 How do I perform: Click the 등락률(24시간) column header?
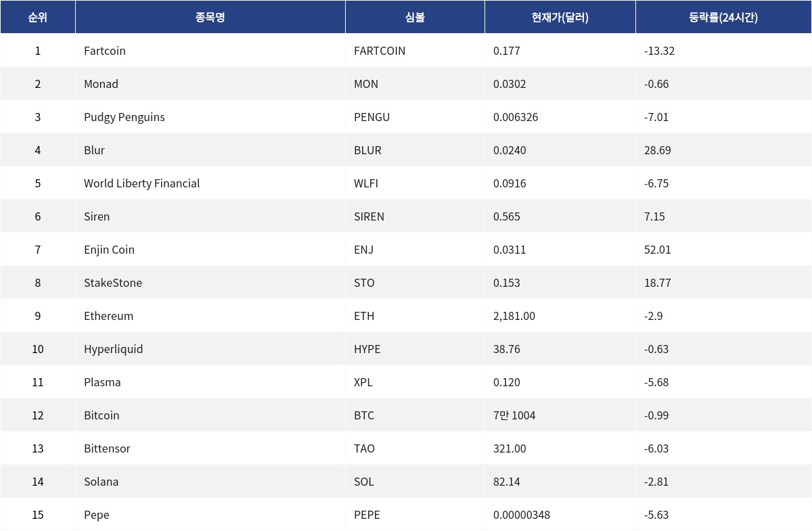pyautogui.click(x=723, y=18)
